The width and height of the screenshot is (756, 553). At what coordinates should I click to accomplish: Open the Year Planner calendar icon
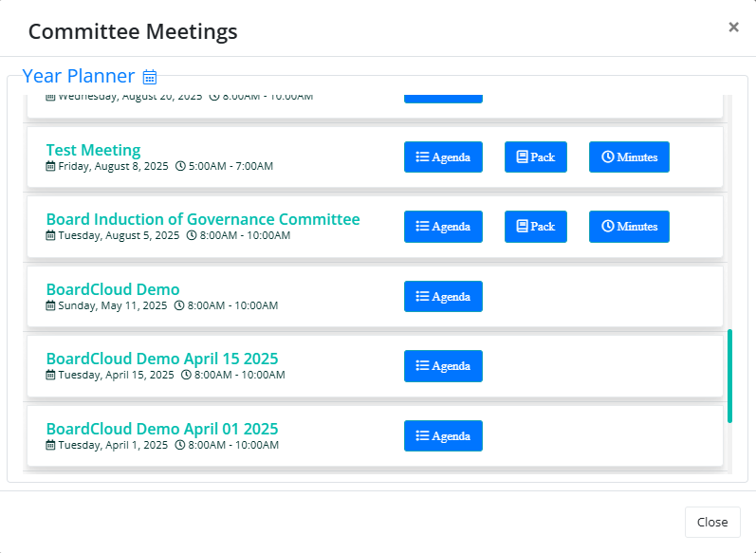150,77
